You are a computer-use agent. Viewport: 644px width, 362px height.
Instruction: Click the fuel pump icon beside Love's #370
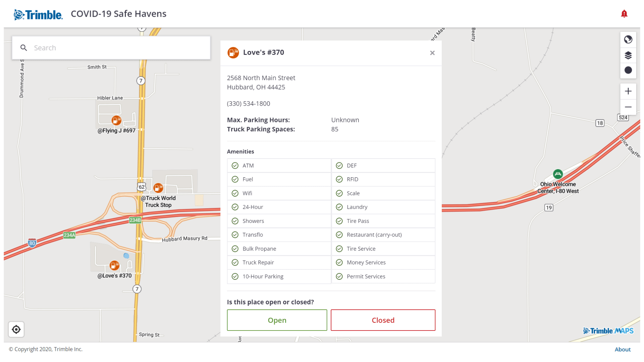[x=233, y=52]
